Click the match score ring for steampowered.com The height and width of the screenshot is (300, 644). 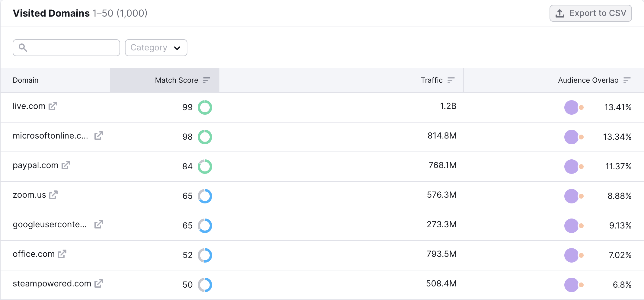click(205, 285)
